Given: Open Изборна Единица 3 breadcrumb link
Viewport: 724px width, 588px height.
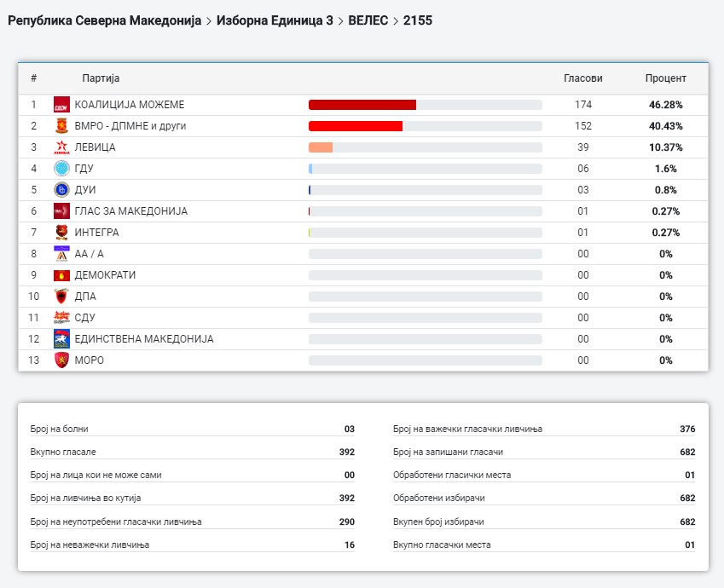Looking at the screenshot, I should pos(275,20).
